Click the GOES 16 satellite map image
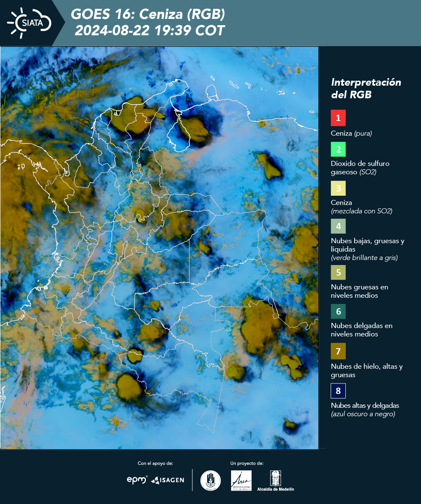Viewport: 421px width, 504px height. (160, 248)
